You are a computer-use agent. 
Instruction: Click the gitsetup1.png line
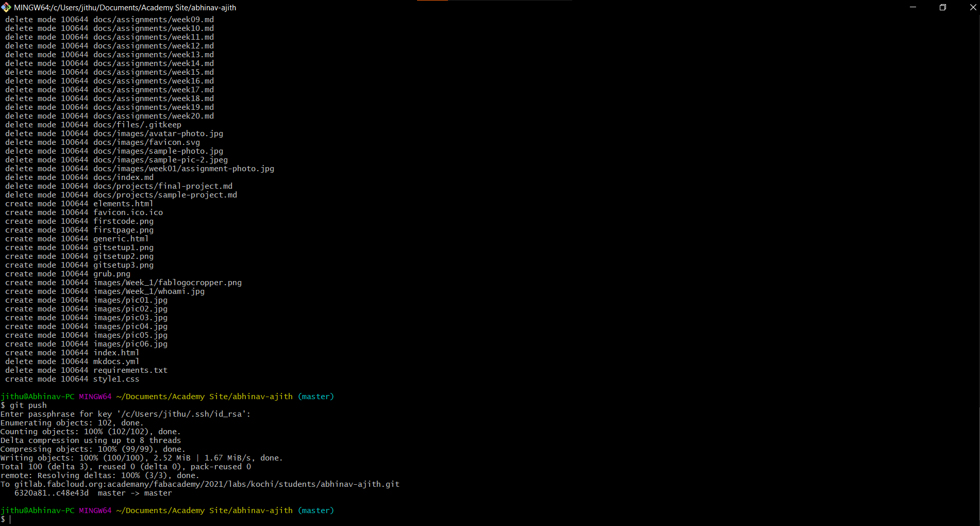pyautogui.click(x=79, y=248)
